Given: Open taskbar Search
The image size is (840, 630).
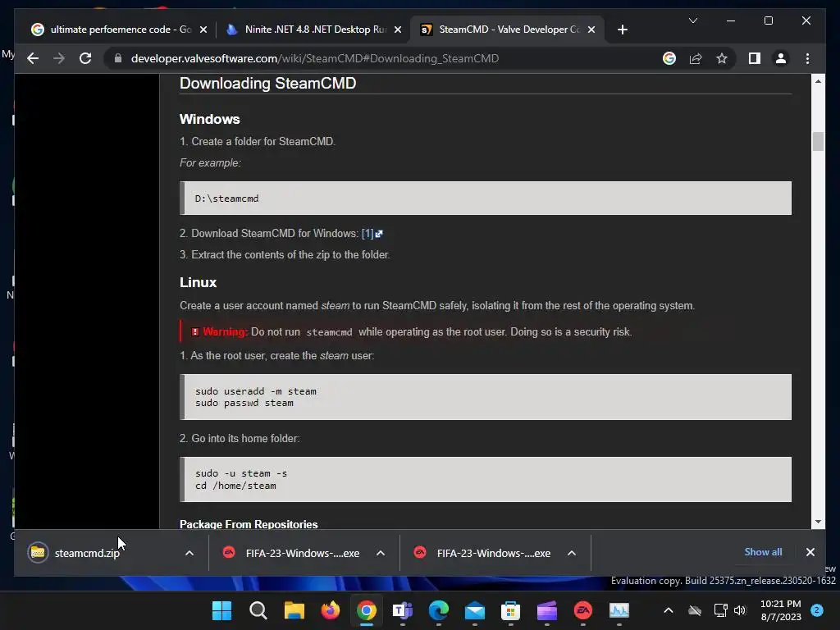Looking at the screenshot, I should pos(258,610).
